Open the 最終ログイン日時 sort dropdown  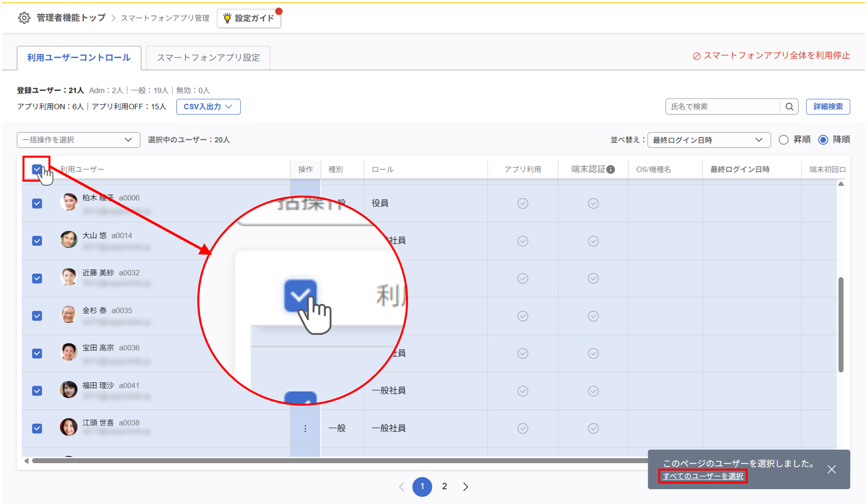tap(709, 140)
